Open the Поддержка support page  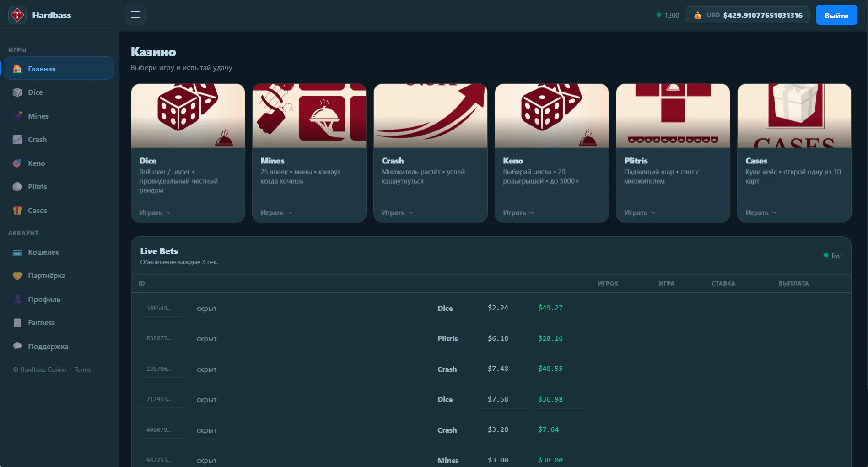(59, 346)
